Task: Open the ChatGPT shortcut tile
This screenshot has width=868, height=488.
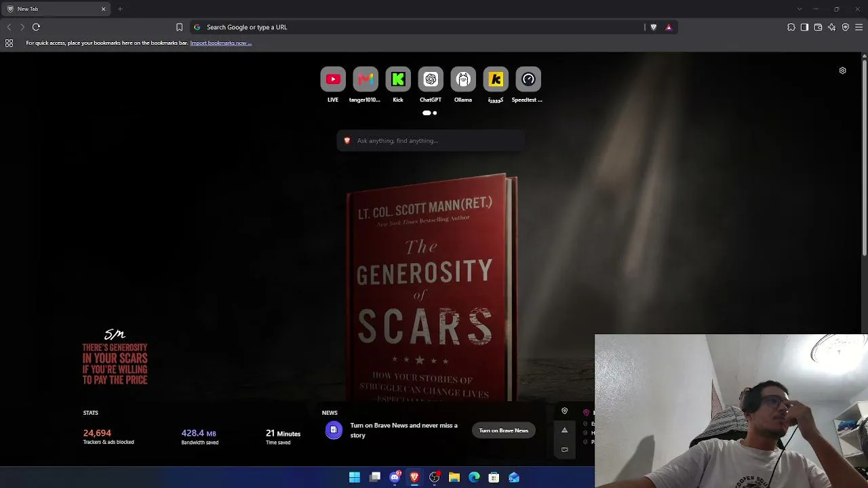Action: [x=431, y=79]
